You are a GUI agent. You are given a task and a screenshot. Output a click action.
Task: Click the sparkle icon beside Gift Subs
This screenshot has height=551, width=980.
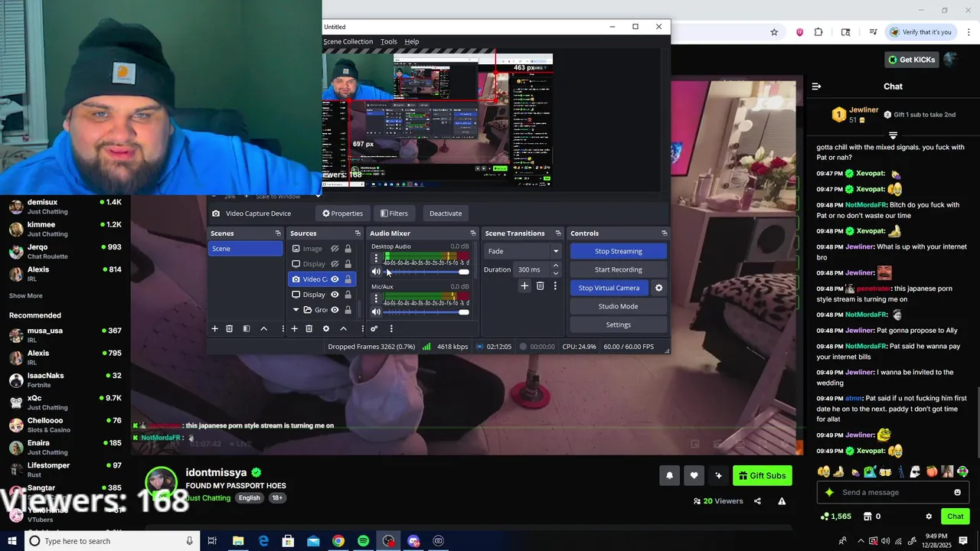(x=718, y=476)
